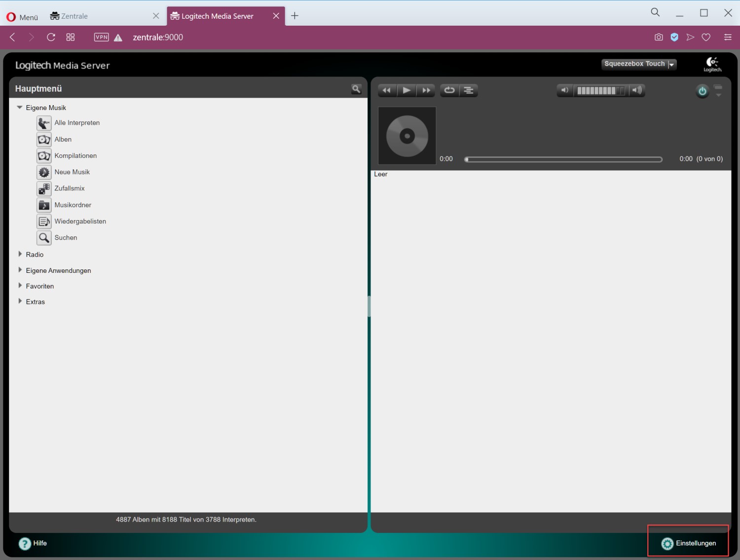This screenshot has height=560, width=740.
Task: Open the Musikordner folder icon
Action: (x=44, y=205)
